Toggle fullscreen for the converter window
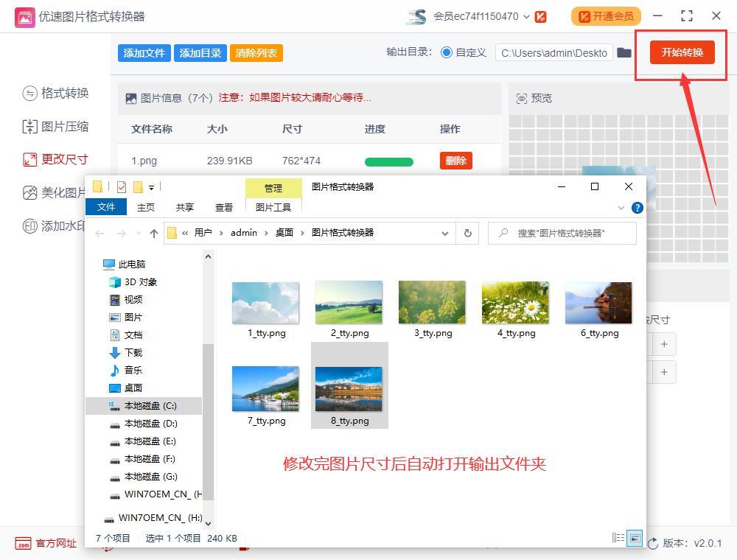 (687, 16)
